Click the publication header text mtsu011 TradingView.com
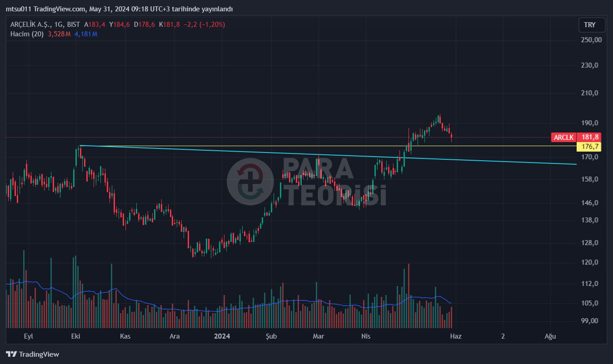Image resolution: width=613 pixels, height=364 pixels. [45, 9]
